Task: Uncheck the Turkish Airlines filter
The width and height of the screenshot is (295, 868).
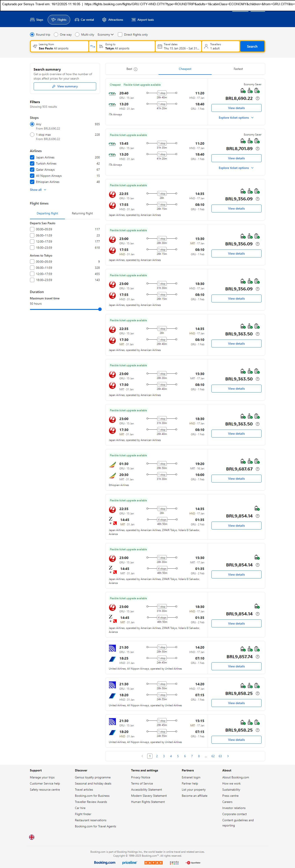Action: pos(32,163)
